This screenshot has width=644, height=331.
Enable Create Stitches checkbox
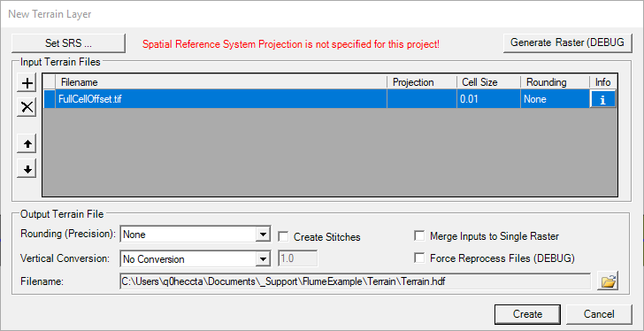coord(282,236)
